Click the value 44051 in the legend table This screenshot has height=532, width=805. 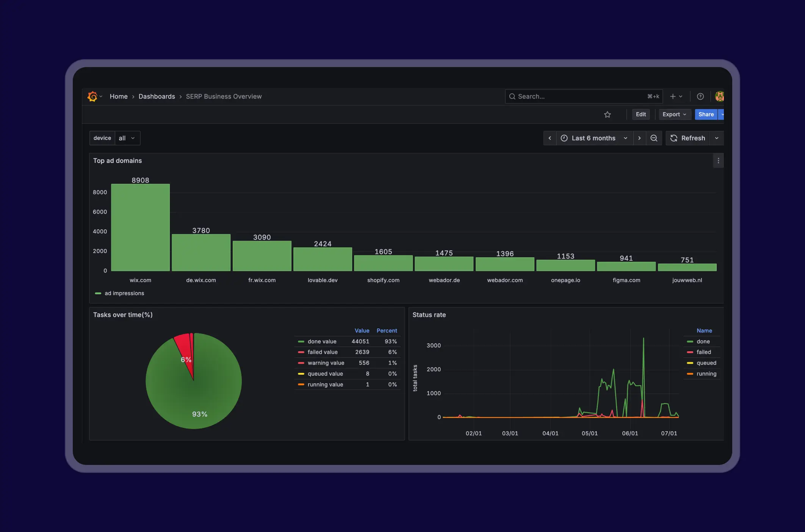pos(360,341)
